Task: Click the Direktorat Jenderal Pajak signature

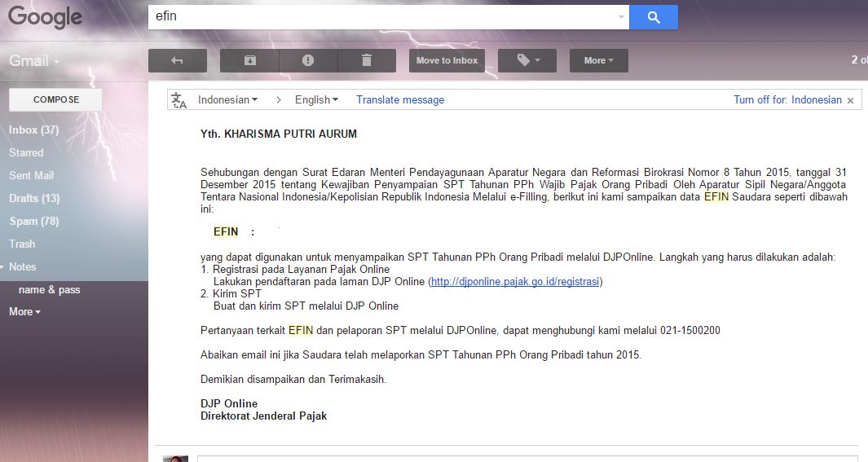Action: coord(263,416)
